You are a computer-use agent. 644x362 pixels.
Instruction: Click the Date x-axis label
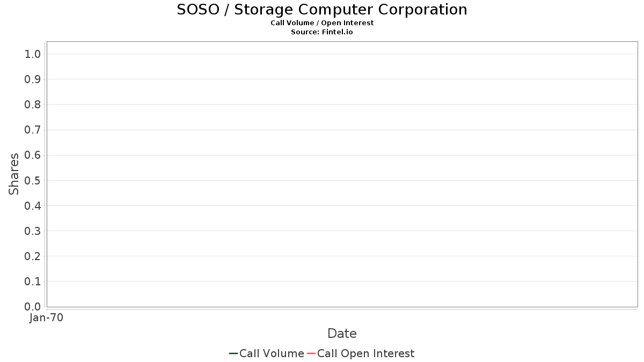click(342, 334)
